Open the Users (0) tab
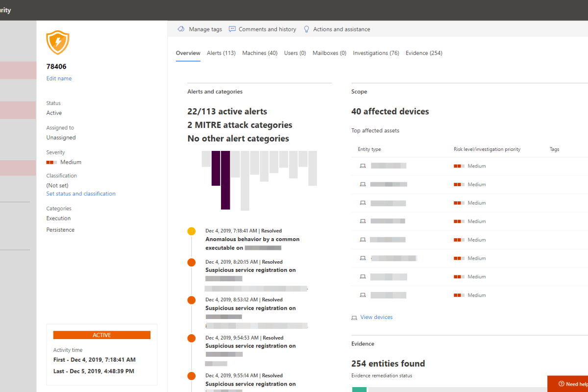The height and width of the screenshot is (392, 588). tap(295, 53)
